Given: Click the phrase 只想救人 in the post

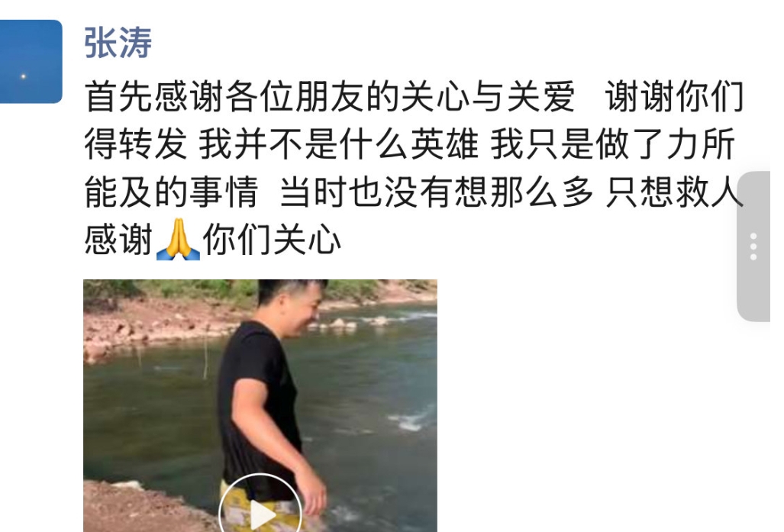Looking at the screenshot, I should coord(675,192).
